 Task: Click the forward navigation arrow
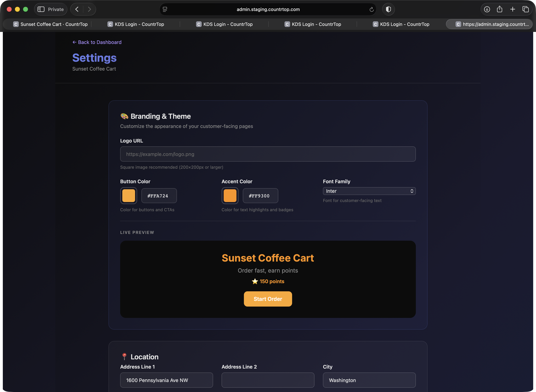tap(89, 9)
